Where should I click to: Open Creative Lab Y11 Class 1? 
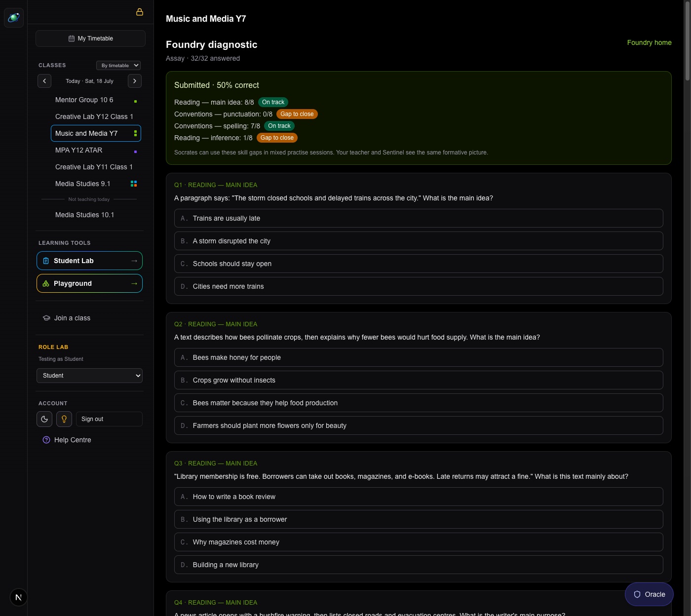click(x=94, y=167)
